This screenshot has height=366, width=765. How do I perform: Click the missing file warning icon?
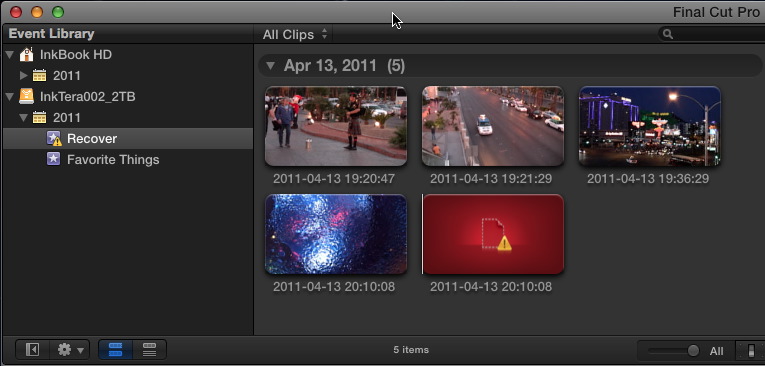click(504, 243)
